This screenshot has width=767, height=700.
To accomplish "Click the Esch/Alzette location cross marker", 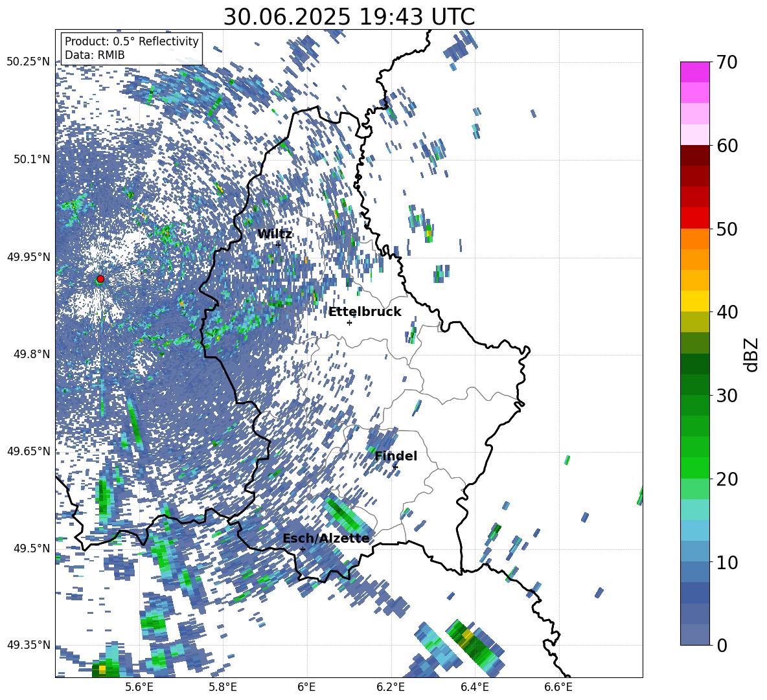I will click(x=303, y=549).
